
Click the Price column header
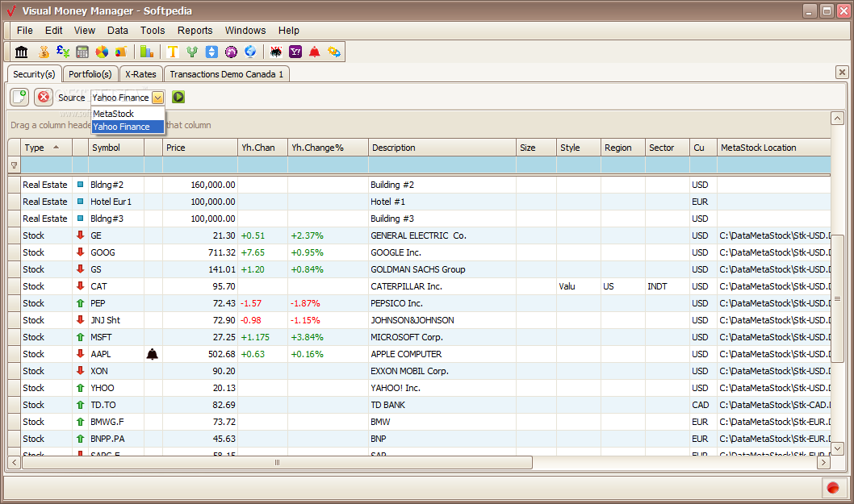click(x=200, y=148)
